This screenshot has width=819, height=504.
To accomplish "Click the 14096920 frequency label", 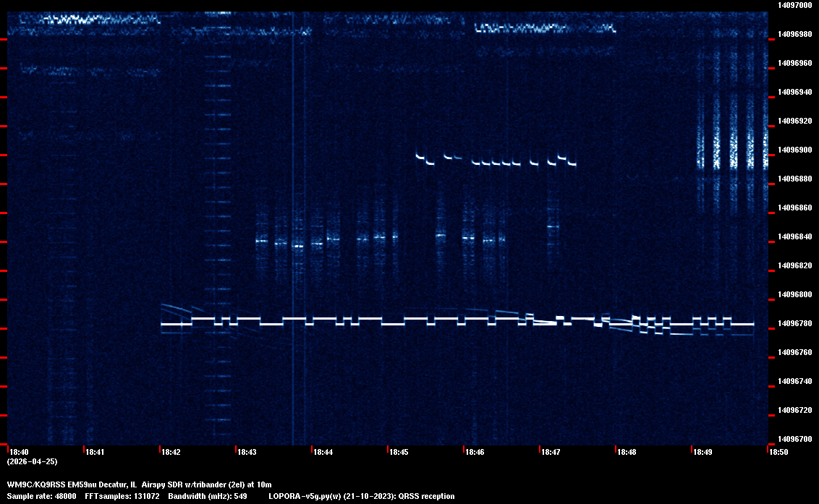I will (795, 121).
